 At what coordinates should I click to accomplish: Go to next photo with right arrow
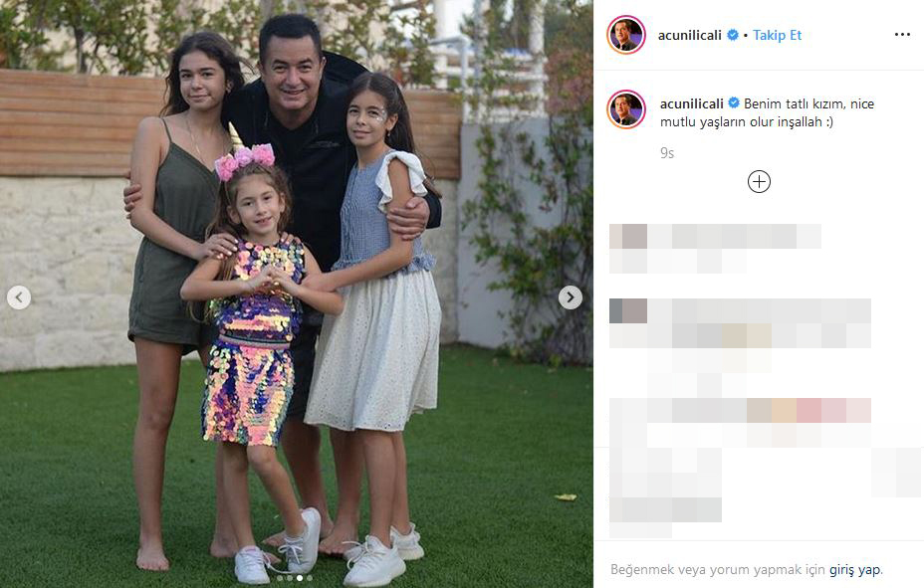coord(571,297)
